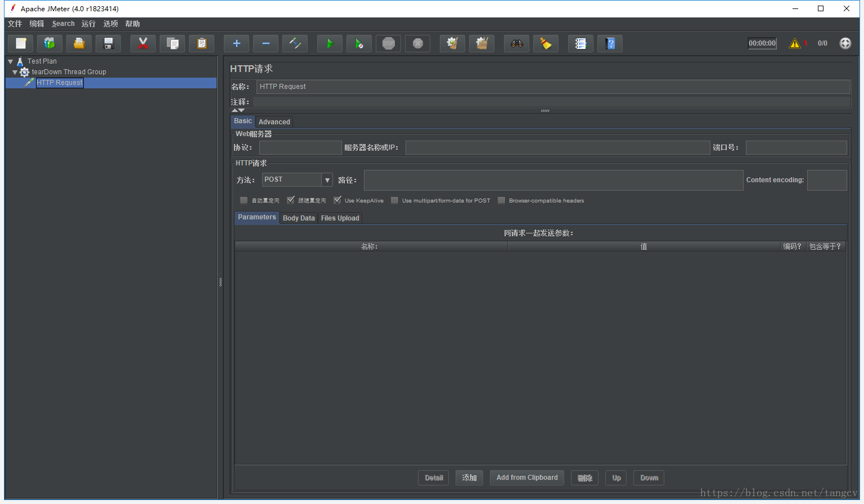The image size is (864, 504).
Task: Click Start no pauses icon
Action: pos(359,43)
